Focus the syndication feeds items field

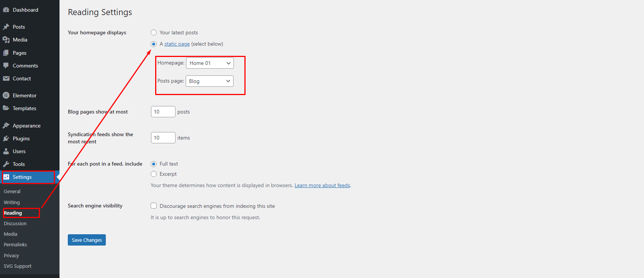point(163,138)
